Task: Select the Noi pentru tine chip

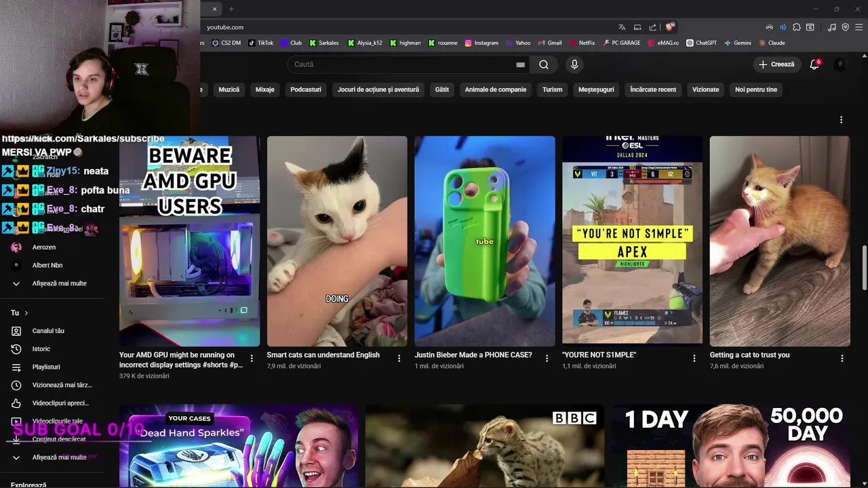Action: 756,89
